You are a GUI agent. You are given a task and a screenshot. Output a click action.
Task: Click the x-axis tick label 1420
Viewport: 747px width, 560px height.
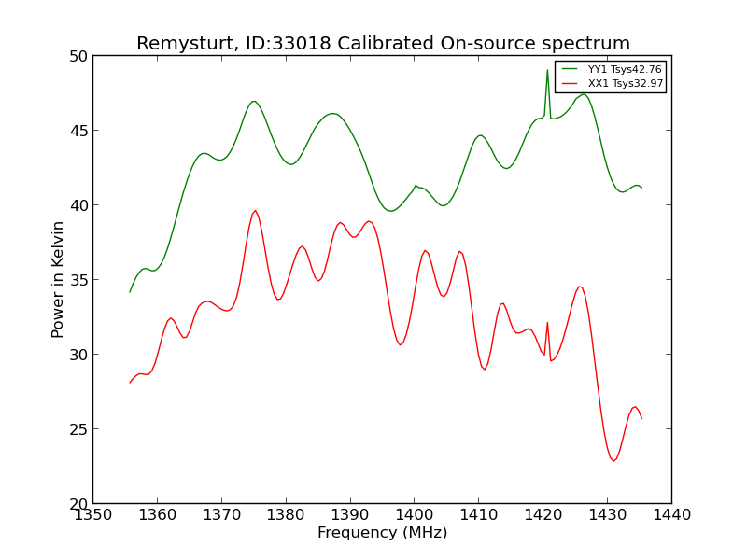(x=543, y=515)
